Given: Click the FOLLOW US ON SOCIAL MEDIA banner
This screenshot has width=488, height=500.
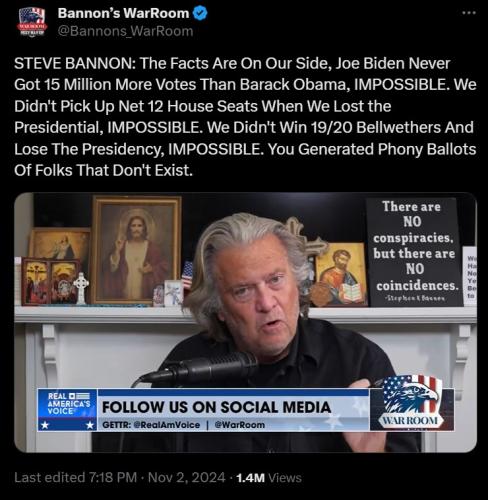Looking at the screenshot, I should 217,407.
